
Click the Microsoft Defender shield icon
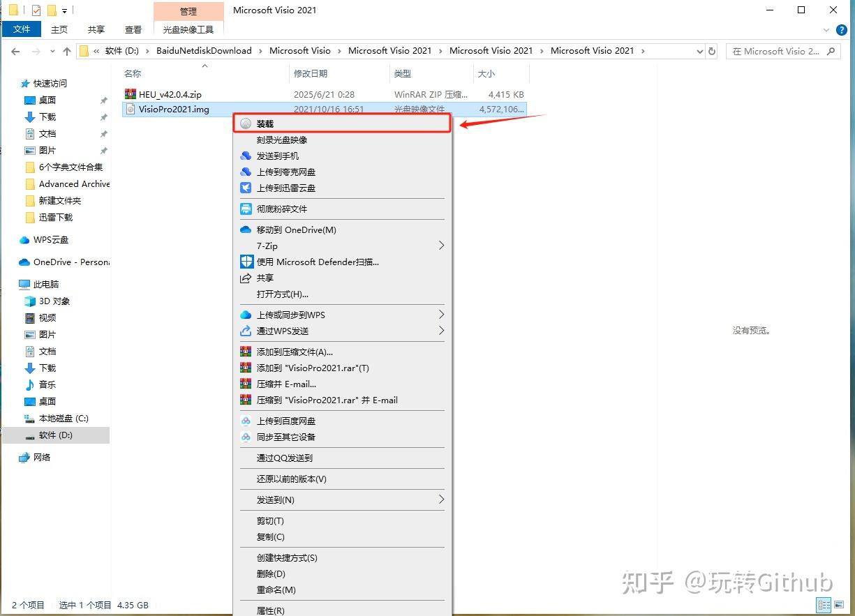point(246,262)
